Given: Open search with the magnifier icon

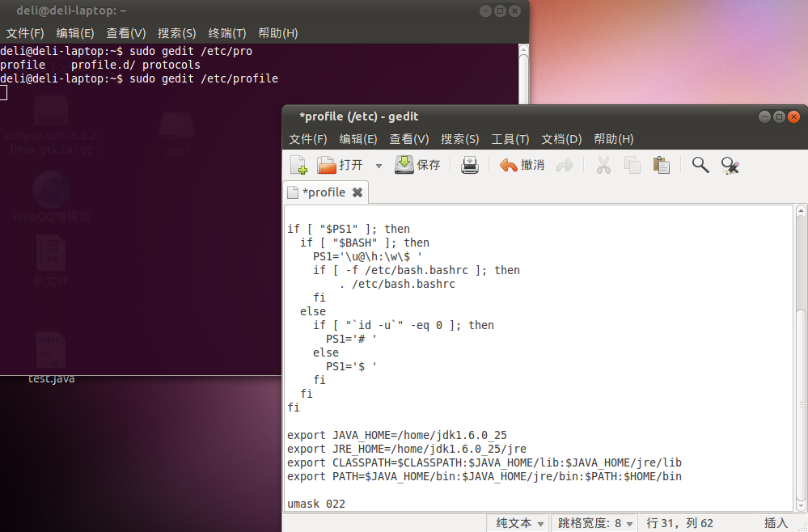Looking at the screenshot, I should point(700,164).
